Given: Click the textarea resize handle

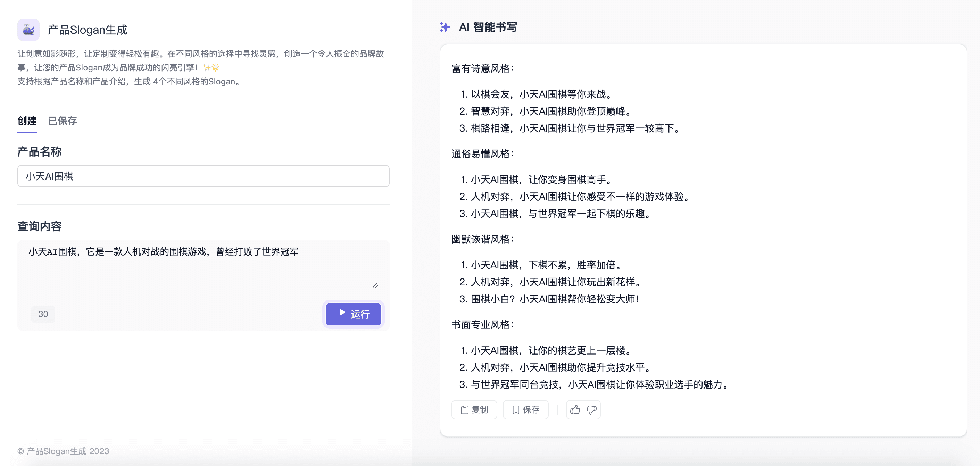Looking at the screenshot, I should (375, 285).
